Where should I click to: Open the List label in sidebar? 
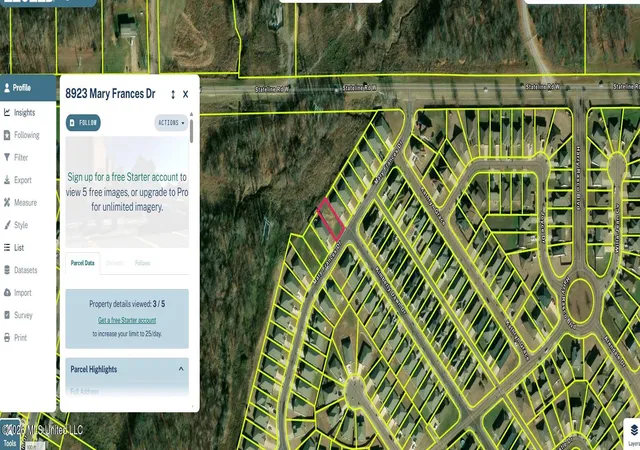click(x=19, y=247)
